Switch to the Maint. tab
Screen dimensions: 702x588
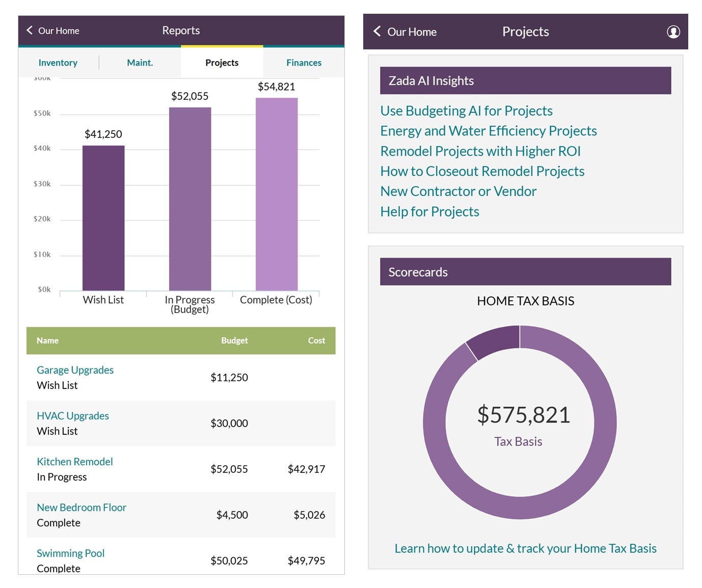click(140, 62)
